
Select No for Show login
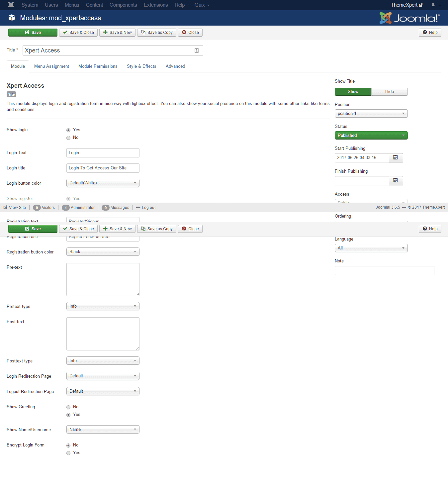tap(68, 138)
